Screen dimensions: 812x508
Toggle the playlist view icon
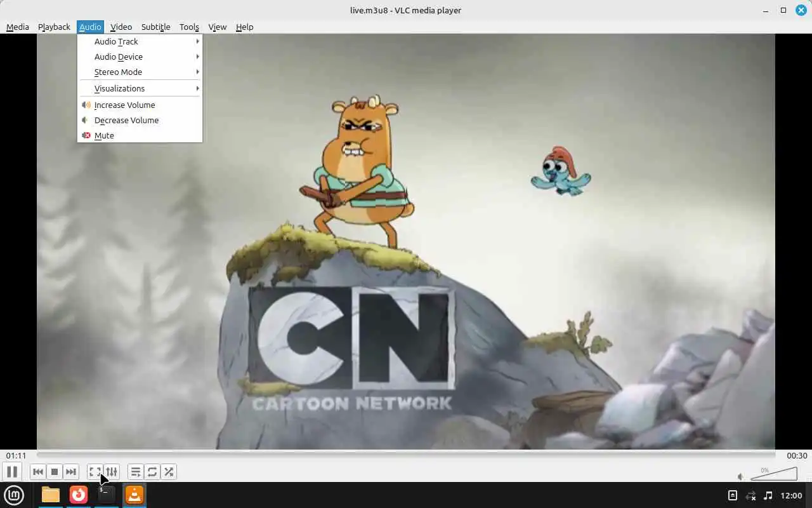(x=136, y=472)
